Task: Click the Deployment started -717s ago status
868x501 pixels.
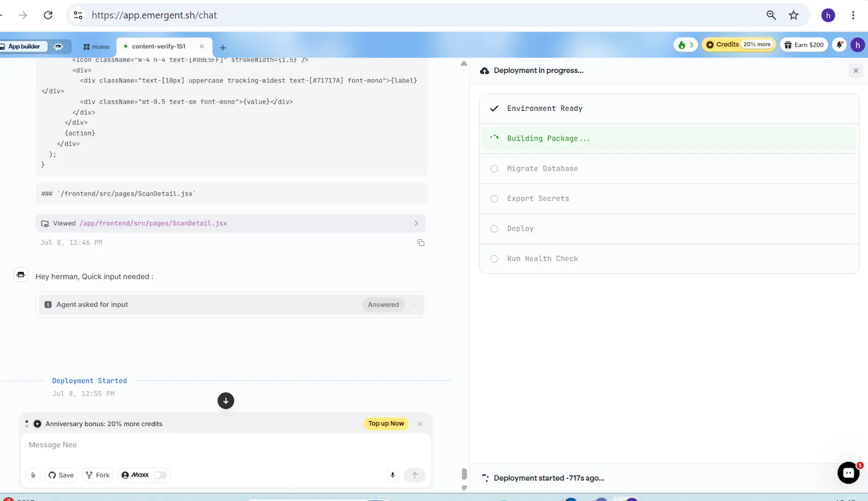Action: [549, 478]
